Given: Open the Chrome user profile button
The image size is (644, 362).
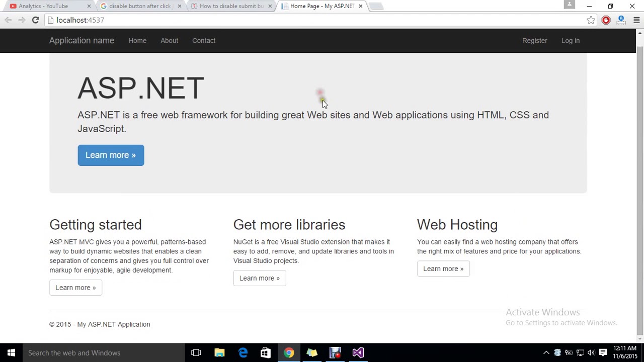Looking at the screenshot, I should (x=570, y=5).
